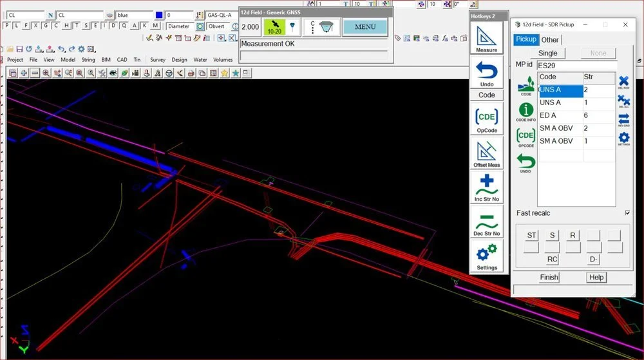
Task: Click the DEL ALL icon
Action: point(623,101)
